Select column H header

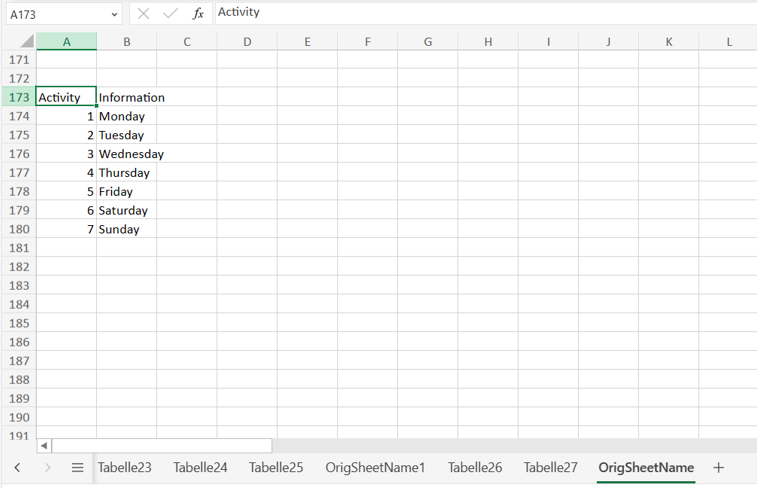(x=488, y=42)
